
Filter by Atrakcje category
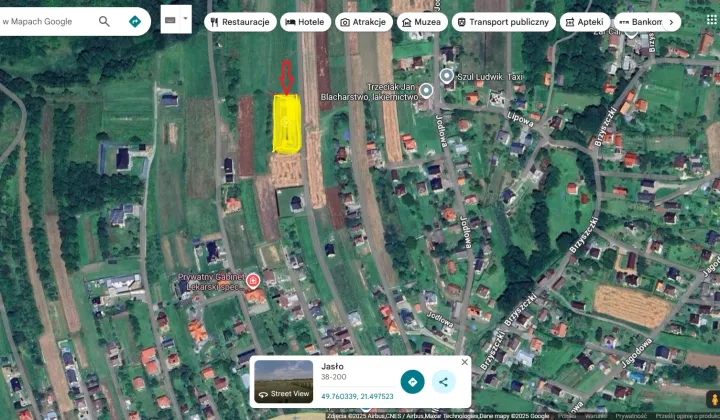[364, 22]
